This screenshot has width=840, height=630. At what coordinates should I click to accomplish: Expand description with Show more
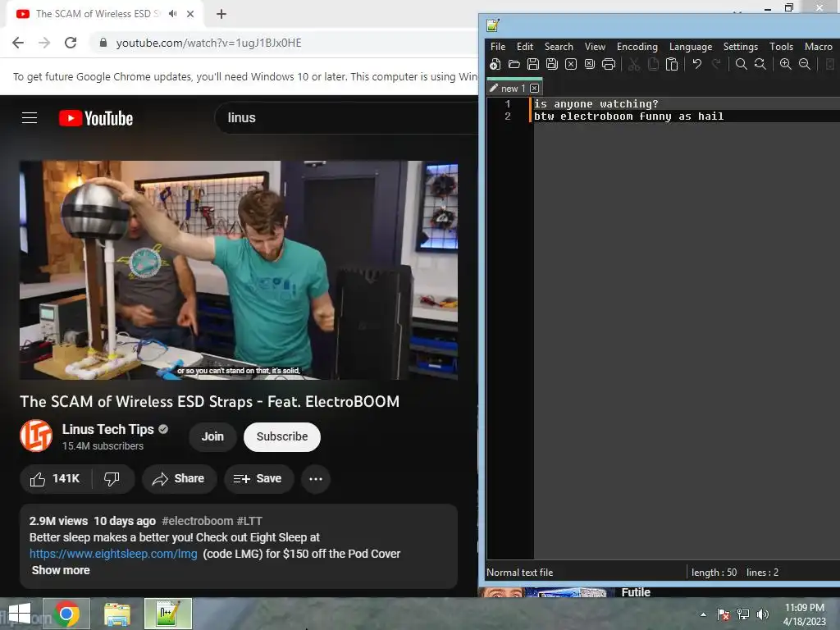coord(61,571)
